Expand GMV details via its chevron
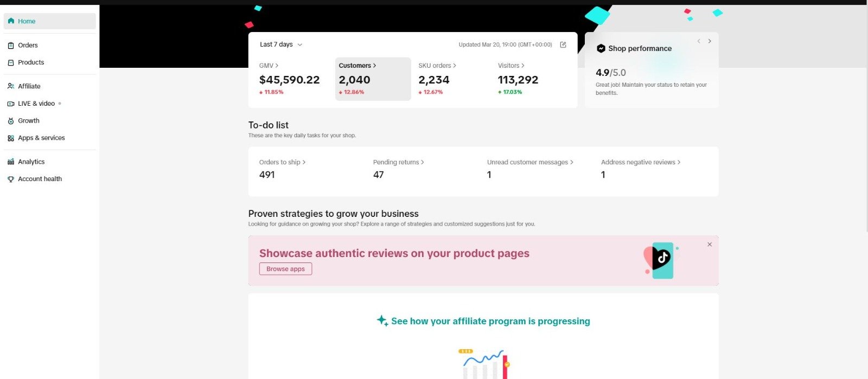Screen dimensions: 868x379 point(277,66)
